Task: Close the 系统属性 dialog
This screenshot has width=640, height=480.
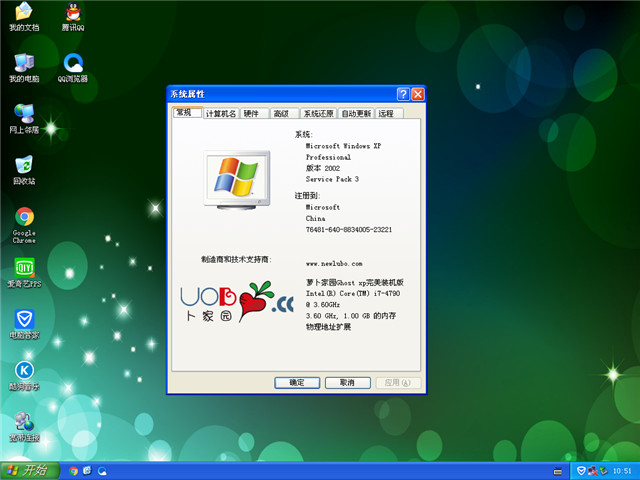Action: 418,94
